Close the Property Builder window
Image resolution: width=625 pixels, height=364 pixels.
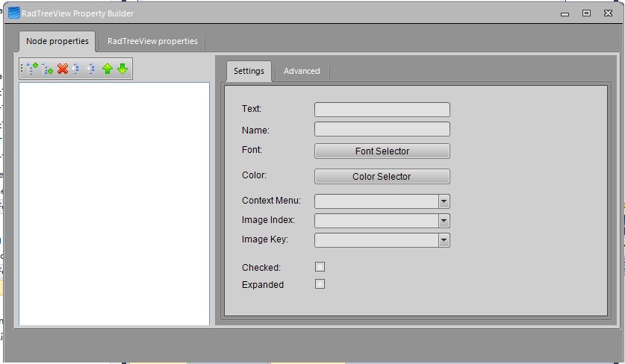[608, 13]
